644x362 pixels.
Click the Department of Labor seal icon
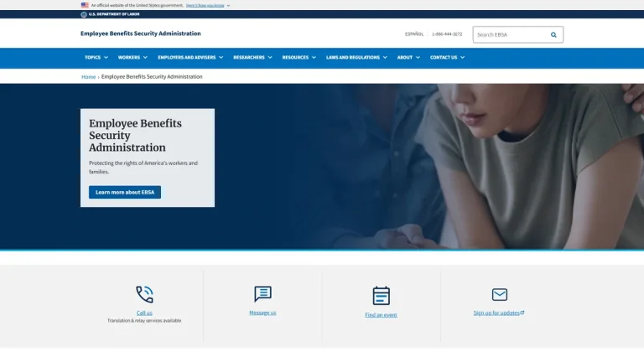coord(84,14)
